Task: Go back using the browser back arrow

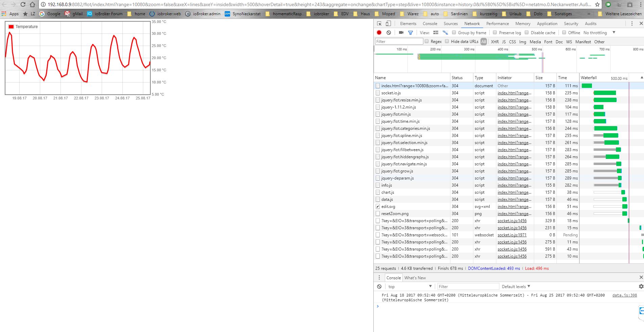Action: [4, 5]
